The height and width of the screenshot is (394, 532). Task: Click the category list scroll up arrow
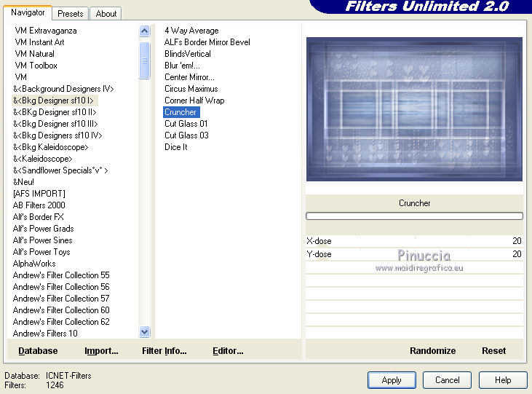[x=145, y=31]
